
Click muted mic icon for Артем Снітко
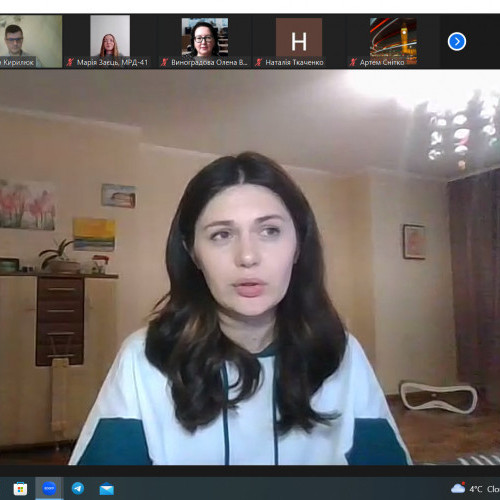coord(353,62)
